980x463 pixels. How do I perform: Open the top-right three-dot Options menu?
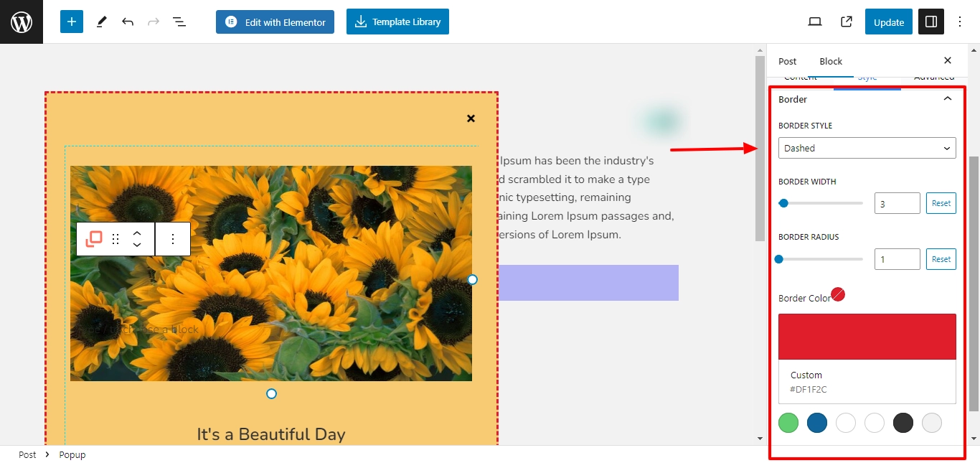coord(961,22)
